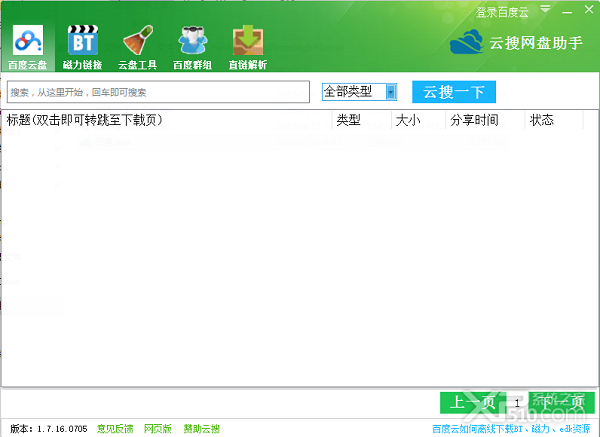Click 登录百度云 to sign in
600x437 pixels.
(502, 12)
